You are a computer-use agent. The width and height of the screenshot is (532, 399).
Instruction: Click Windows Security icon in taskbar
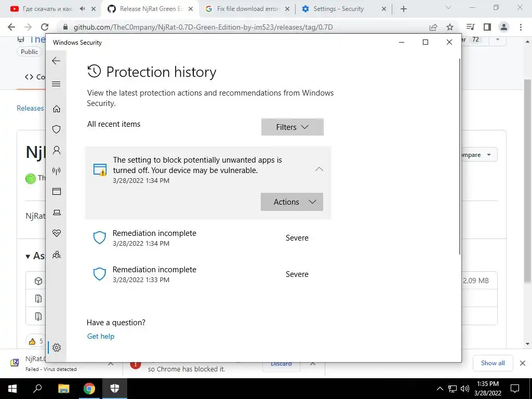pos(115,389)
